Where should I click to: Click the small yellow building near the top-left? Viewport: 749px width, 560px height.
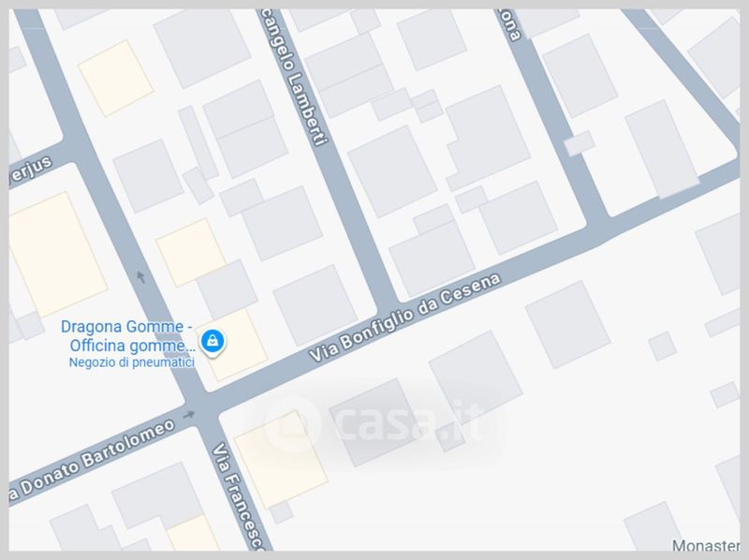115,79
